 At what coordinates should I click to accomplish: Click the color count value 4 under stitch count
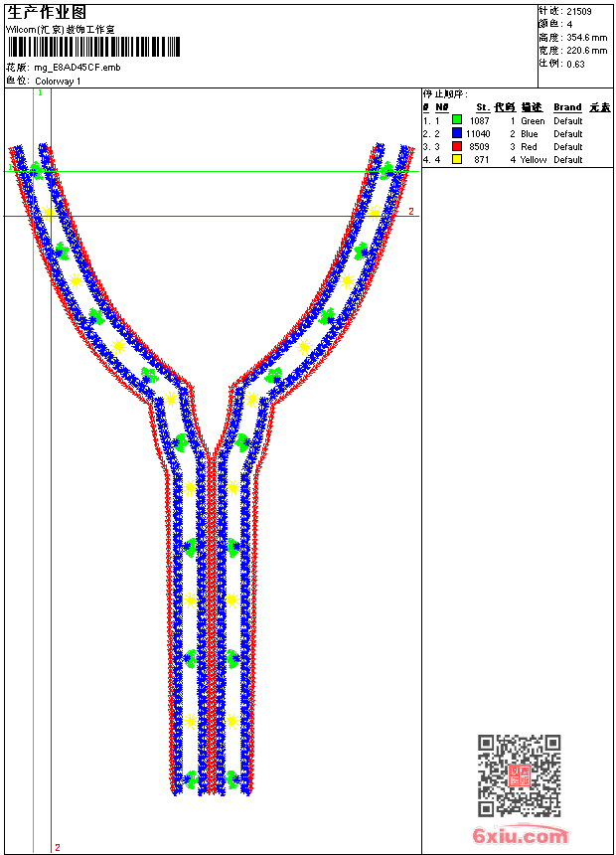[569, 25]
